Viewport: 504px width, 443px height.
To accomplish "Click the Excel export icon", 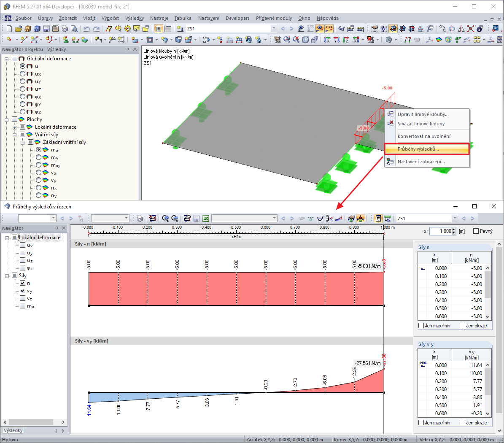I will [206, 219].
